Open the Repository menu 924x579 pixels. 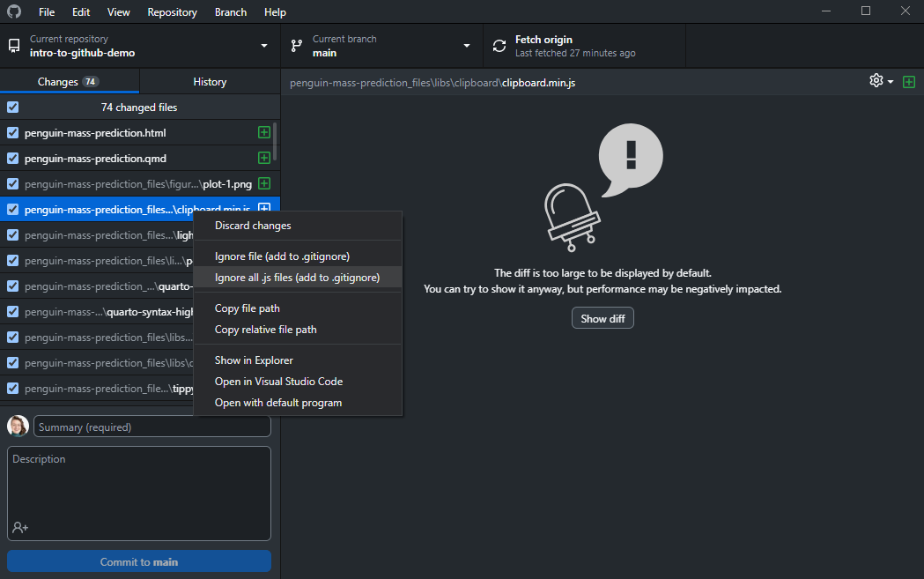pyautogui.click(x=172, y=12)
